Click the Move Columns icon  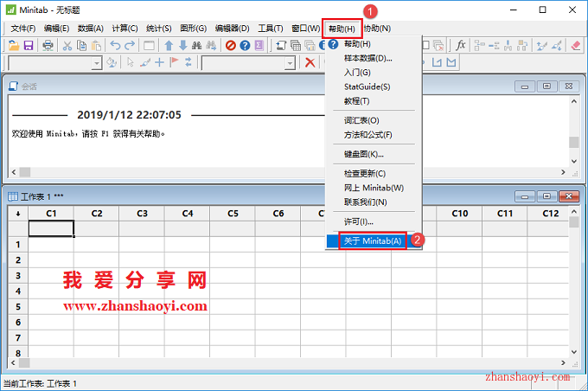coord(522,45)
